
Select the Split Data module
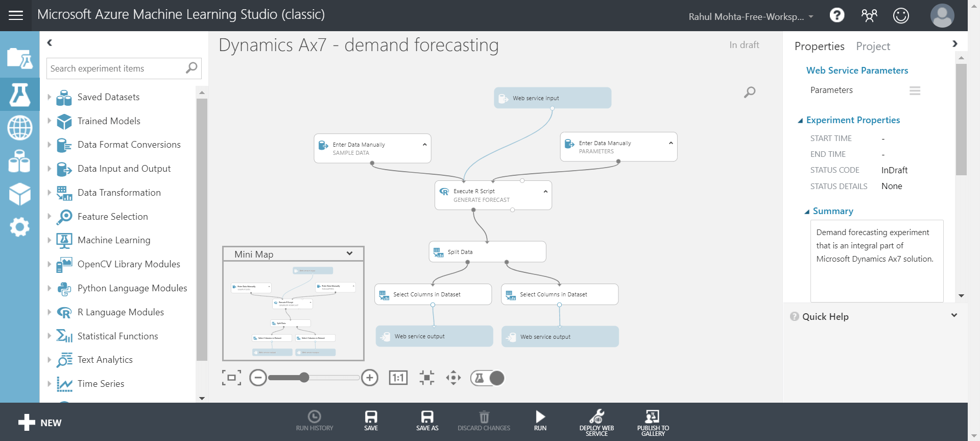point(488,252)
